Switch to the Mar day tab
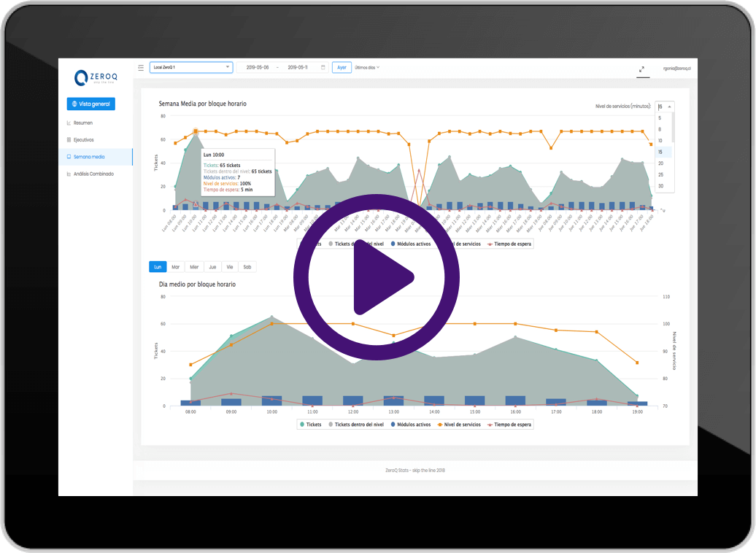Viewport: 756px width, 553px height. coord(175,267)
